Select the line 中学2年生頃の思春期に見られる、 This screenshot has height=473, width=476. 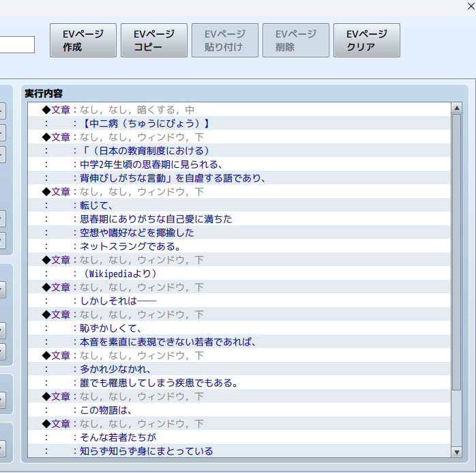pyautogui.click(x=239, y=164)
